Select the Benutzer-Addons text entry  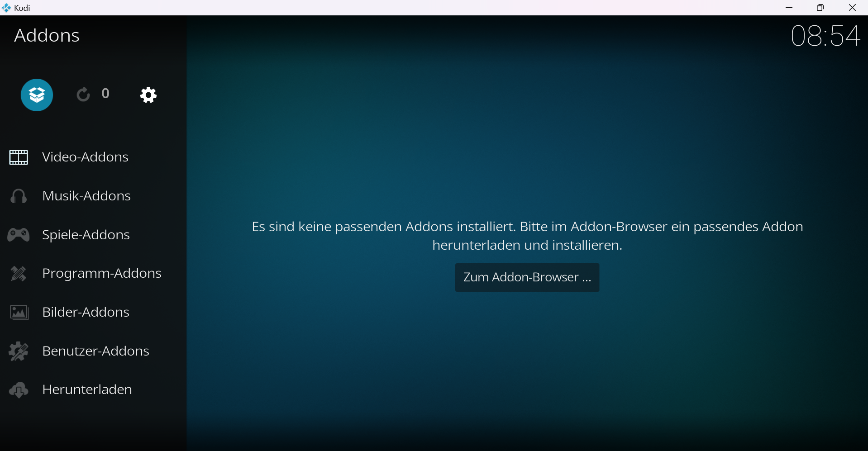[95, 351]
